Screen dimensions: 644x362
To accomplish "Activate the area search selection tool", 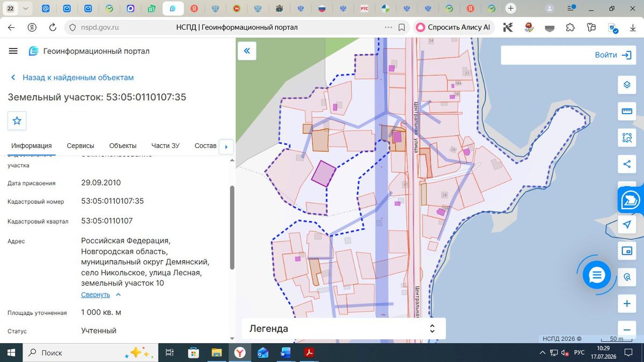I will point(627,138).
